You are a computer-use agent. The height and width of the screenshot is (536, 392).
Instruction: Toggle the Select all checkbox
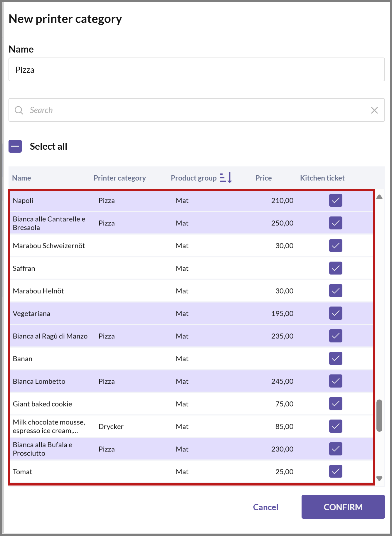tap(15, 146)
